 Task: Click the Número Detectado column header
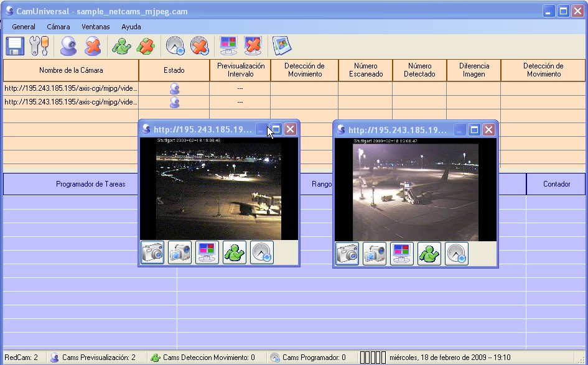(419, 70)
